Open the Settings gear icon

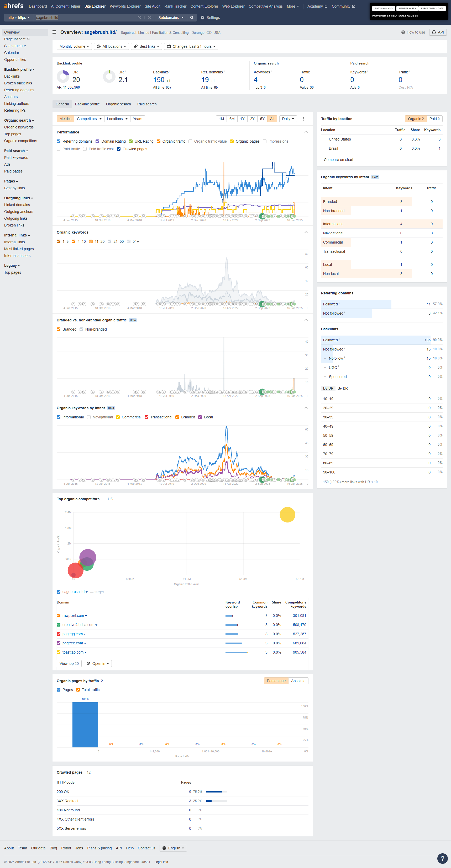[203, 18]
